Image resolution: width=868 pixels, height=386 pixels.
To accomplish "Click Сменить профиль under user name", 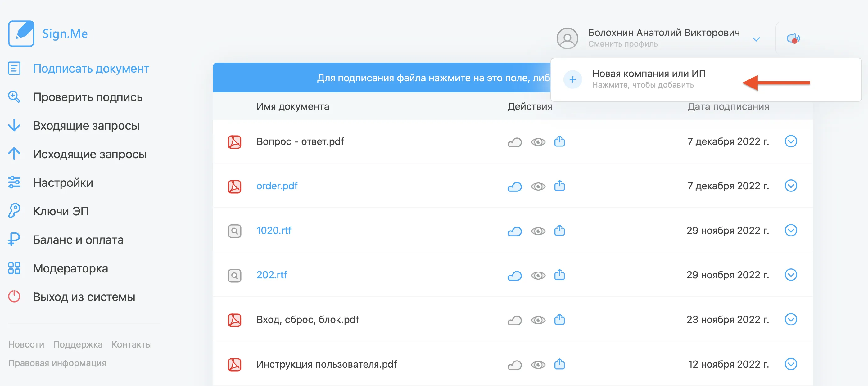I will coord(623,44).
